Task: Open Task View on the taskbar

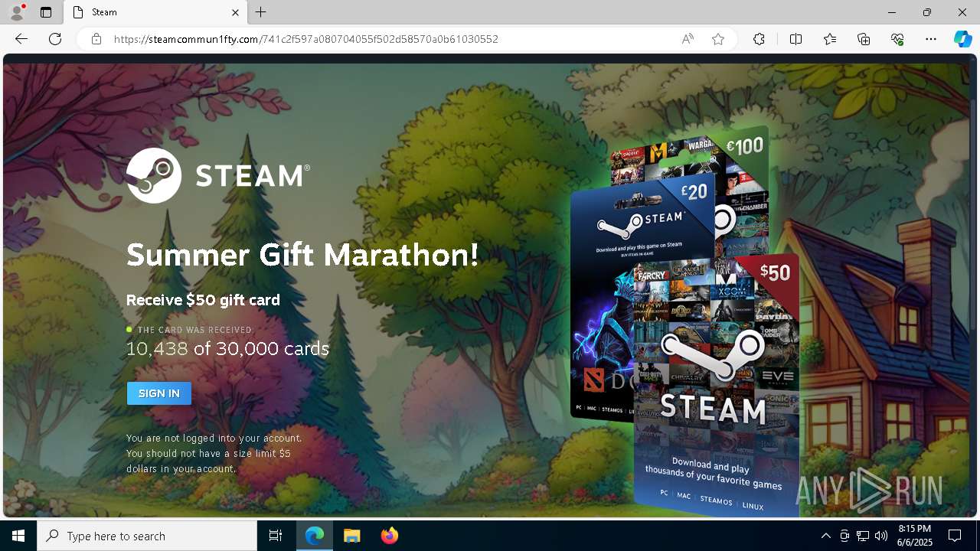Action: (x=276, y=536)
